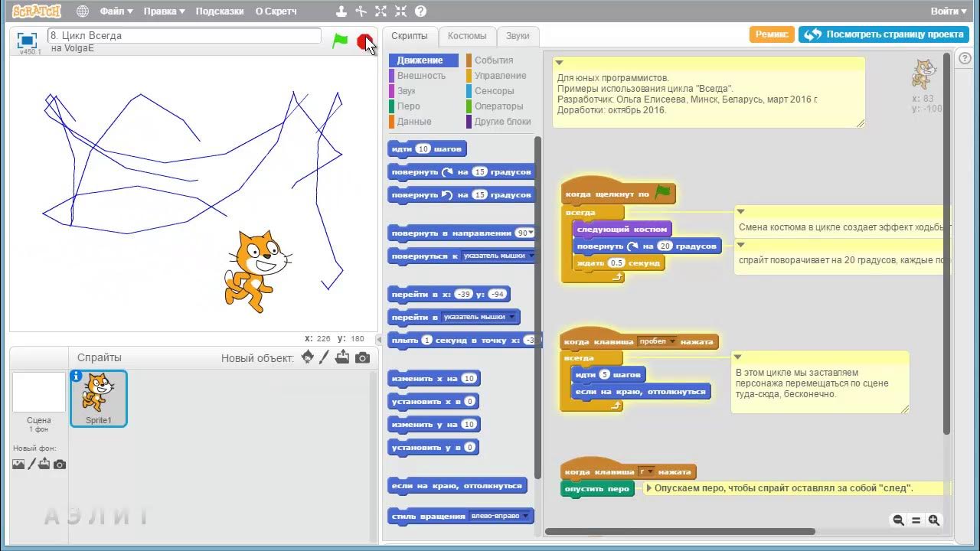Collapse the stage with small arrow
Viewport: 980px width, 551px height.
click(x=378, y=339)
